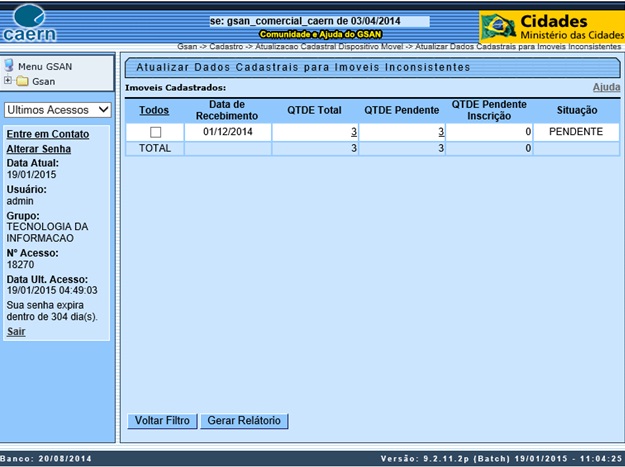Screen dimensions: 625x467
Task: Click the Ministério das Cidades banner
Action: pos(570,27)
